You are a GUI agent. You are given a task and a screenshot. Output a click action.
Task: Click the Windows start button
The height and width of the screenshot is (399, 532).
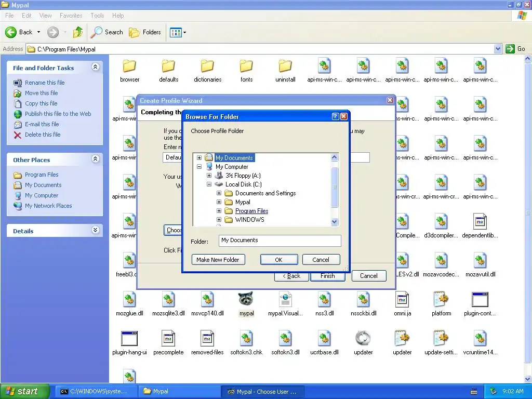coord(24,391)
